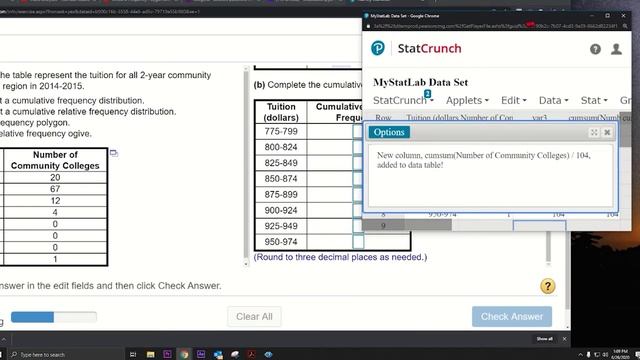Click the question pane vertical scrollbar

tap(246, 165)
